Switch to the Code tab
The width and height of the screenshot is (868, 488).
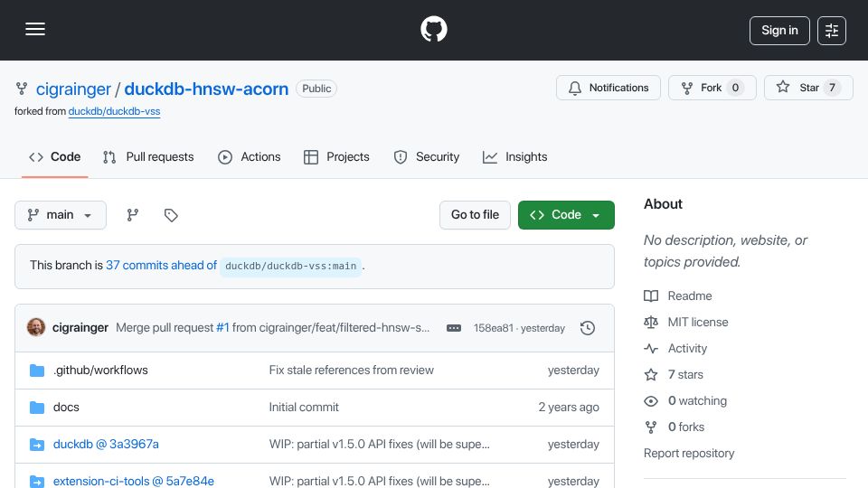[55, 157]
